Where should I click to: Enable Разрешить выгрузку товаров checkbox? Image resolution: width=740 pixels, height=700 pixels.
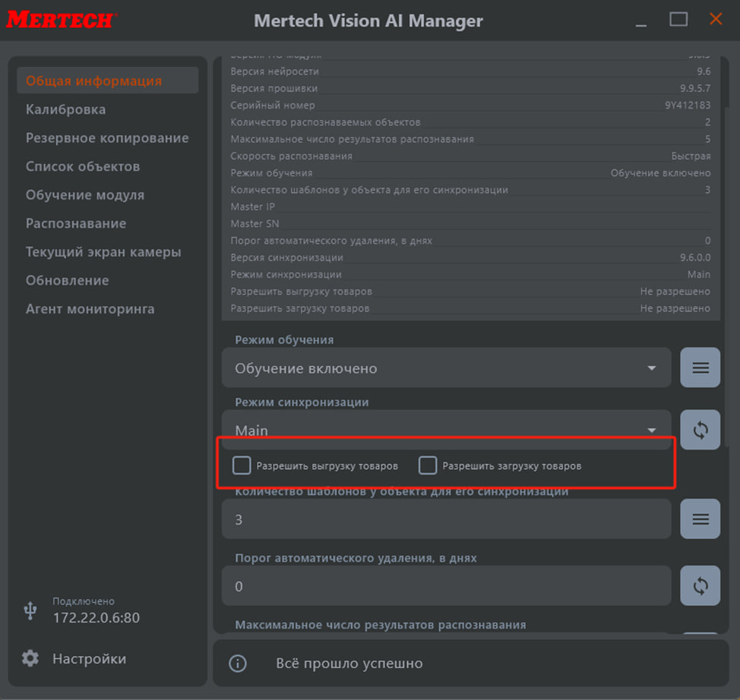click(242, 465)
